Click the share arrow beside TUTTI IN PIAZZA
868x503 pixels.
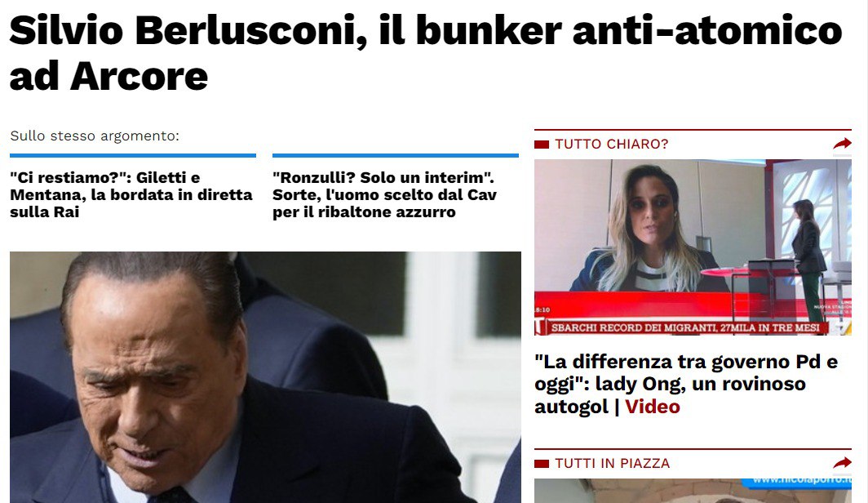click(x=842, y=463)
